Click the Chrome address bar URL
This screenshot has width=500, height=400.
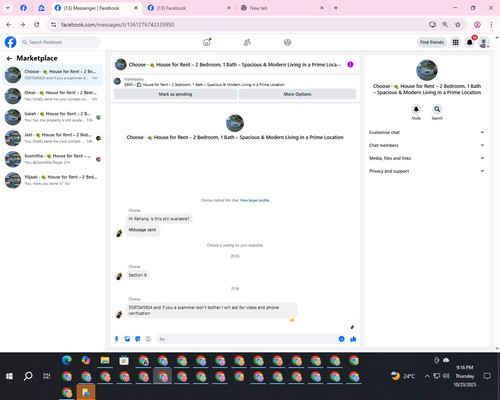[117, 25]
